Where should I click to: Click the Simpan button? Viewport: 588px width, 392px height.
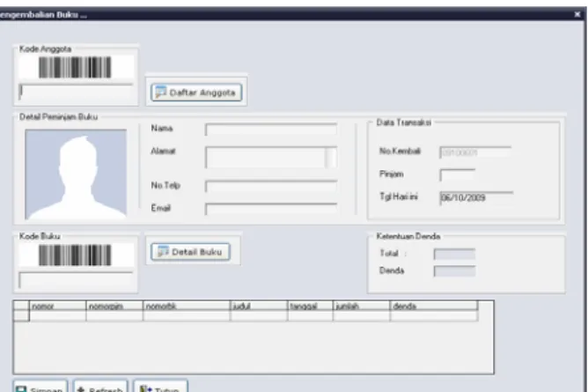(40, 387)
